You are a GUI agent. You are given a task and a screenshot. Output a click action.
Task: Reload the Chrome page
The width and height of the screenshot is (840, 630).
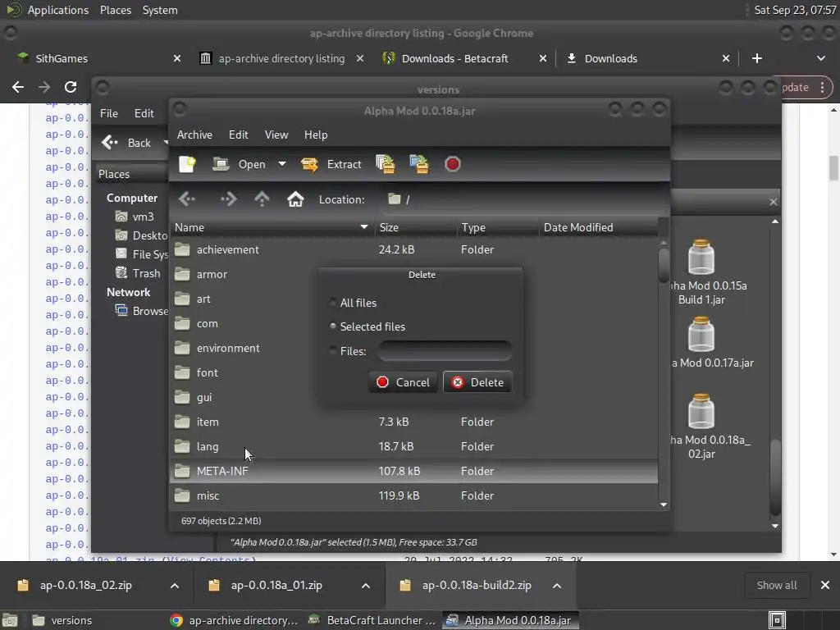pyautogui.click(x=71, y=87)
